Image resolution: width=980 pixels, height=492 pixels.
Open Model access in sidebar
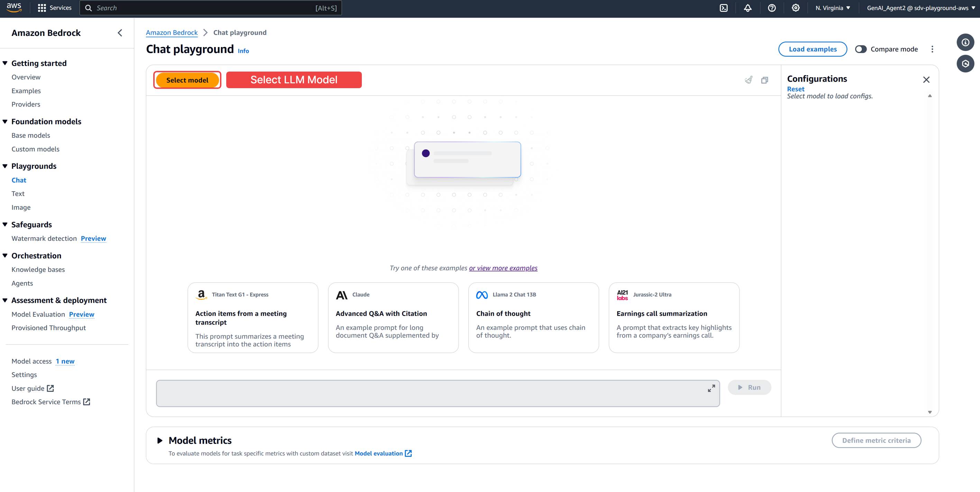click(x=31, y=361)
